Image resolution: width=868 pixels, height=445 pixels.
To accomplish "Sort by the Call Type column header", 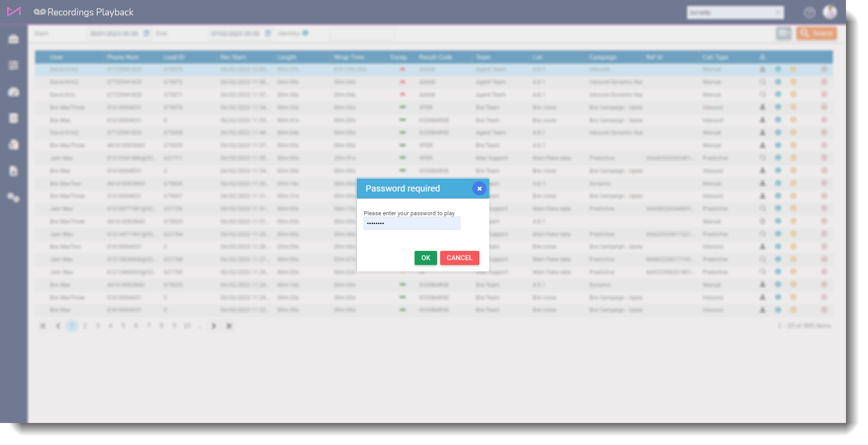I will (715, 57).
